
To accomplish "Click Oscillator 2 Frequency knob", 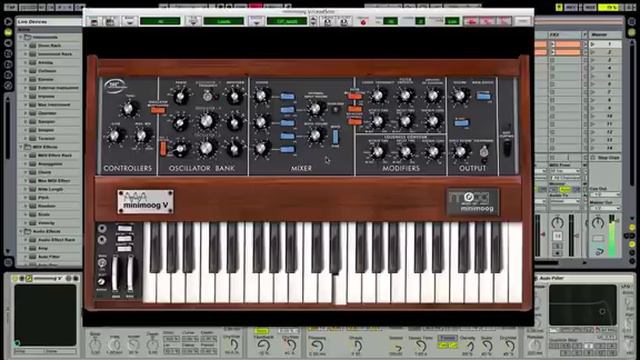I will [207, 121].
